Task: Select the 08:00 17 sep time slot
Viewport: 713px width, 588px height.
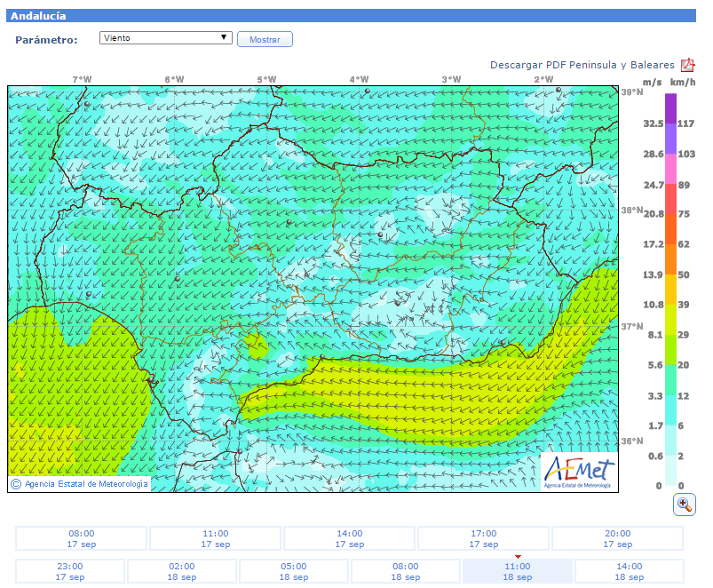Action: [x=81, y=538]
